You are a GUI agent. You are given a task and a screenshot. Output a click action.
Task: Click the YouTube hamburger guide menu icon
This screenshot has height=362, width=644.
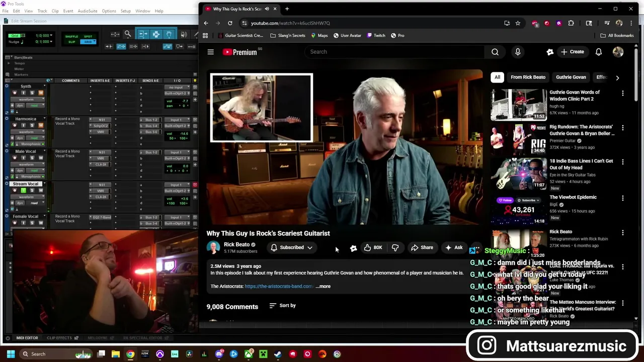211,52
